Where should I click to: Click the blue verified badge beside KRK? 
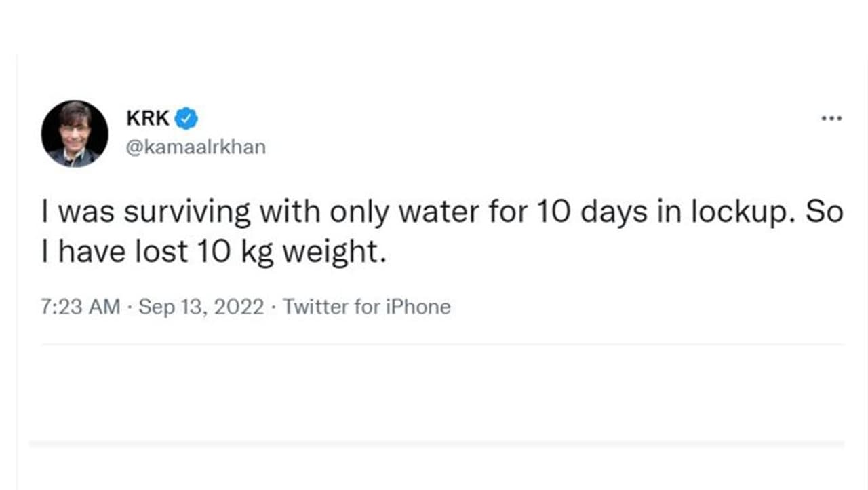click(x=186, y=119)
